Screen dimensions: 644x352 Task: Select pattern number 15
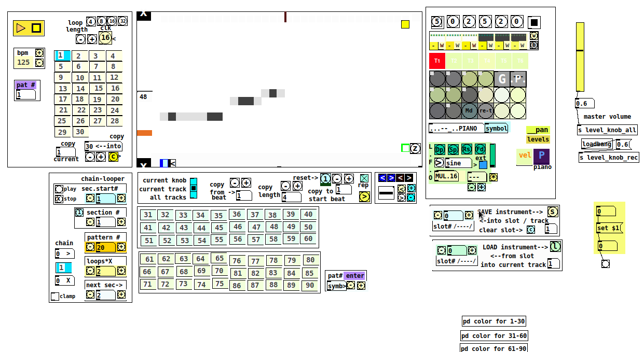click(x=98, y=89)
